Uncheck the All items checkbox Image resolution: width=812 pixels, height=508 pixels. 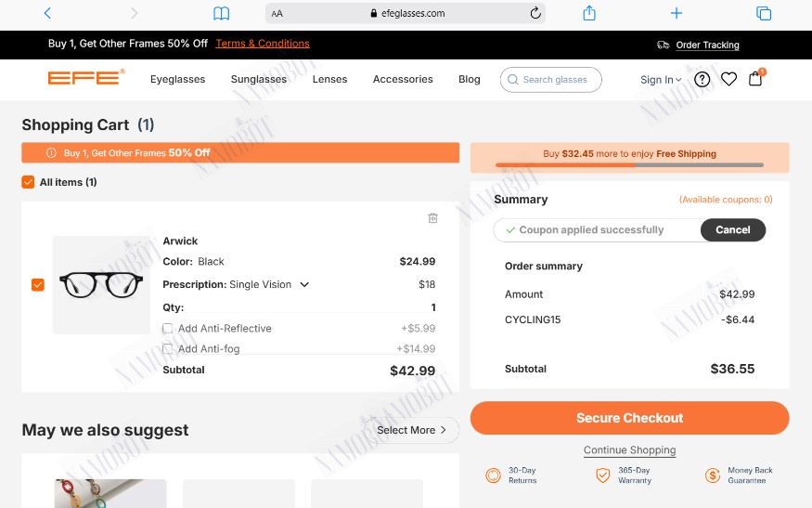tap(28, 182)
